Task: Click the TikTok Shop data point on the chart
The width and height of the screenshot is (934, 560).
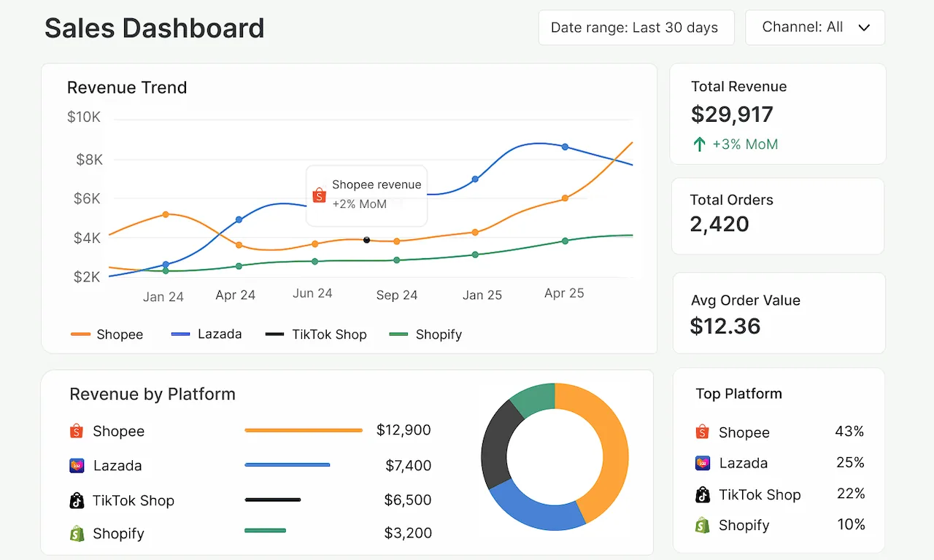Action: pos(367,240)
